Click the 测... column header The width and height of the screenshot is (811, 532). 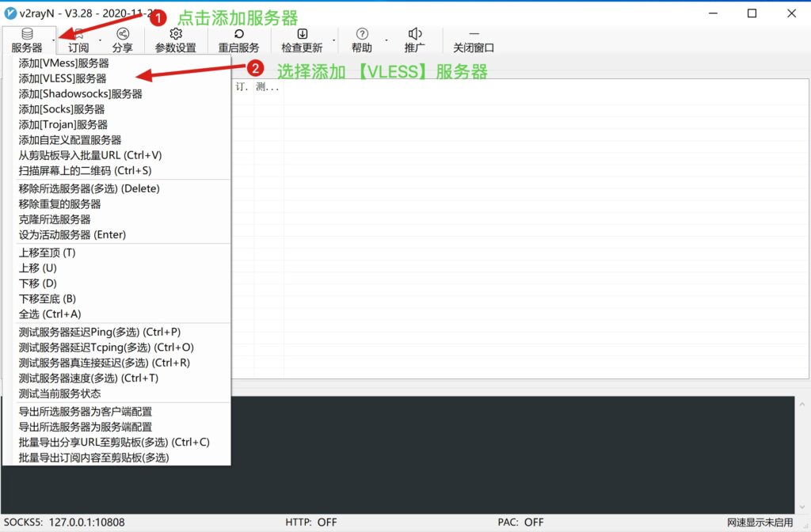268,86
